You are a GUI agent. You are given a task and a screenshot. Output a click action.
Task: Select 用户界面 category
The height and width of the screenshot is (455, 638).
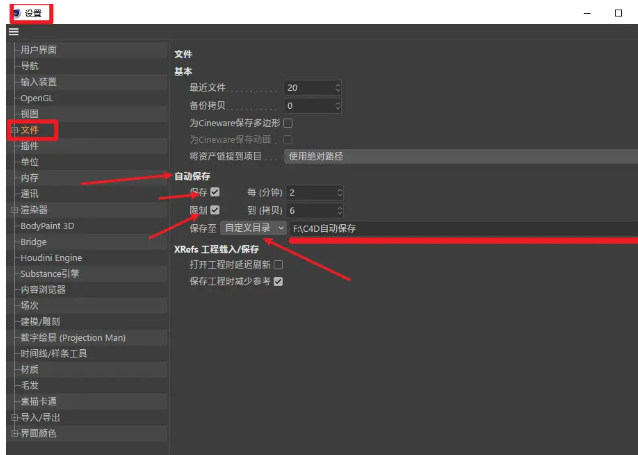[x=38, y=50]
